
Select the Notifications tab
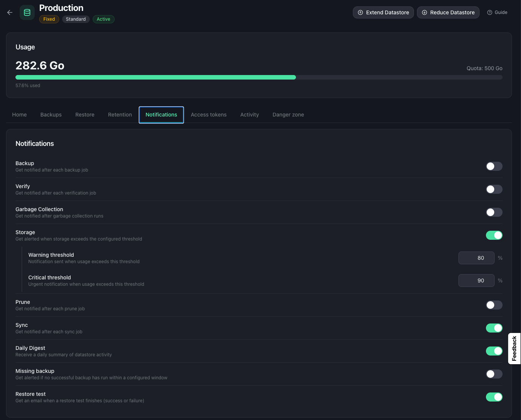161,115
